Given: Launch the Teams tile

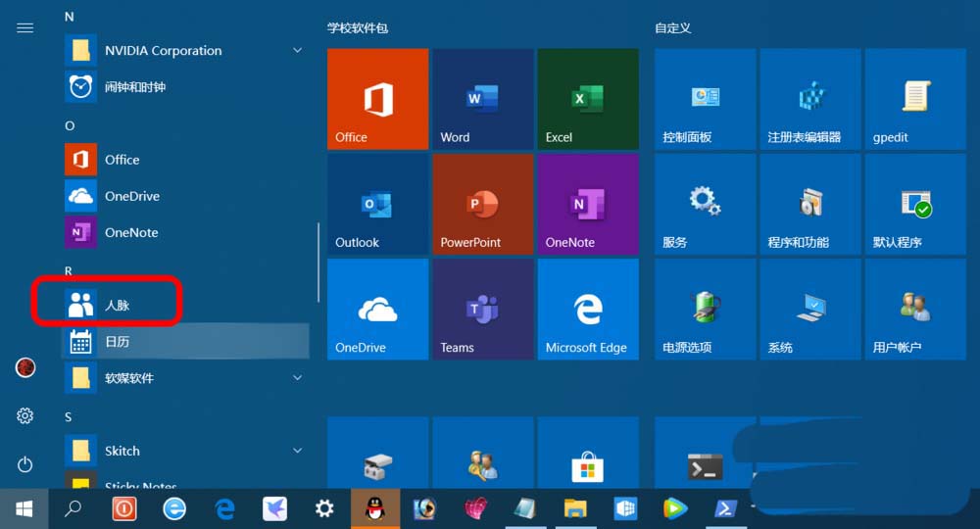Looking at the screenshot, I should 482,310.
